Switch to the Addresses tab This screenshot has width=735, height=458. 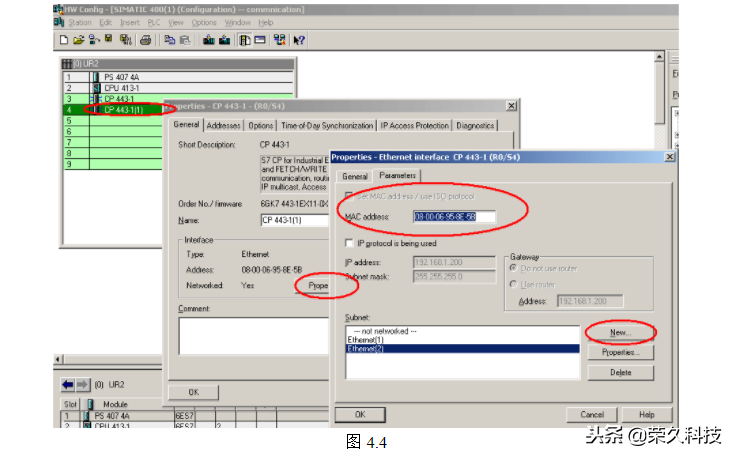[224, 126]
